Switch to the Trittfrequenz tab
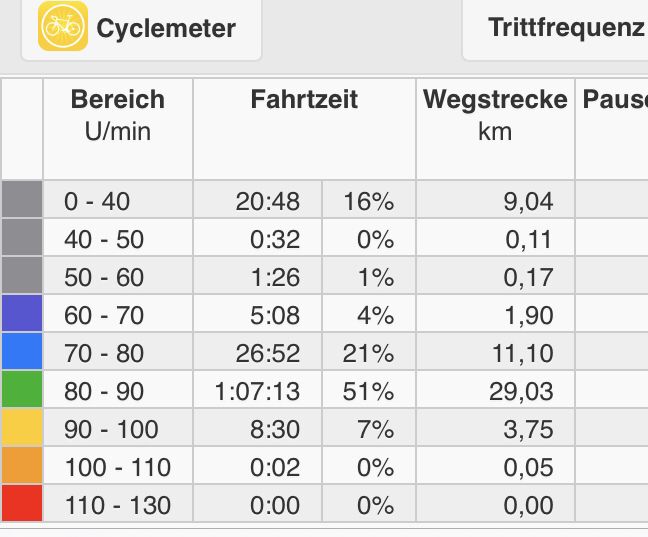The width and height of the screenshot is (648, 537). pyautogui.click(x=555, y=29)
